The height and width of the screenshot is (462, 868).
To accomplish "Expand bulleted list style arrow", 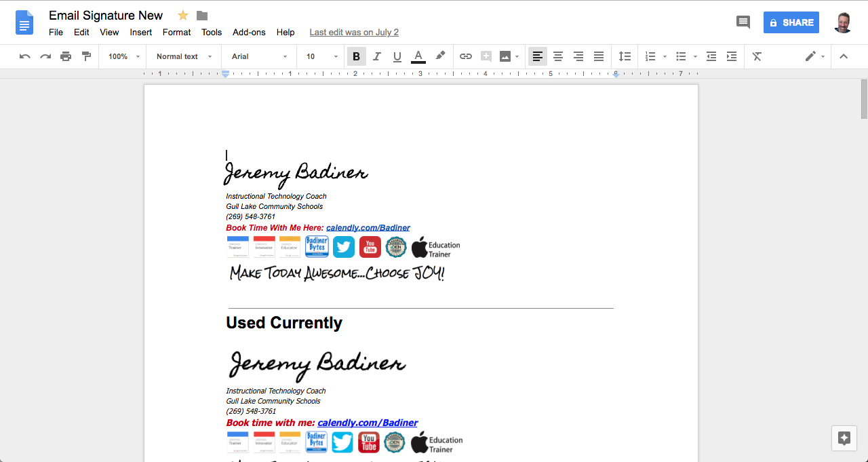I will click(696, 56).
